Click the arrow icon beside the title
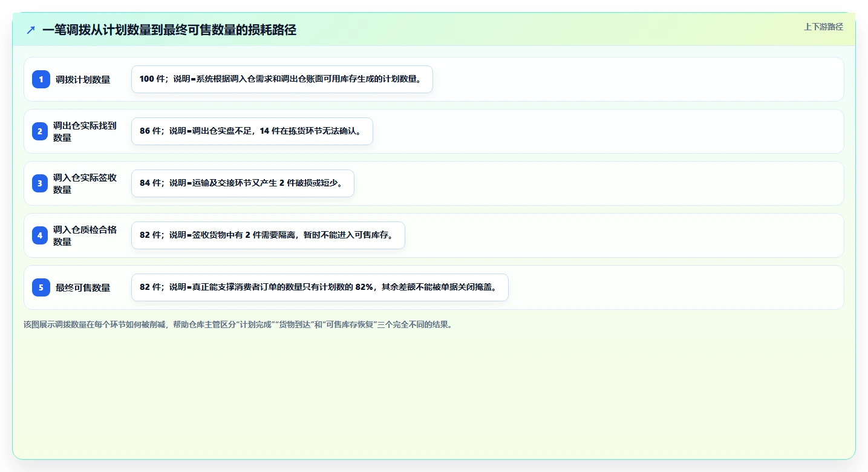Image resolution: width=868 pixels, height=472 pixels. [x=31, y=30]
